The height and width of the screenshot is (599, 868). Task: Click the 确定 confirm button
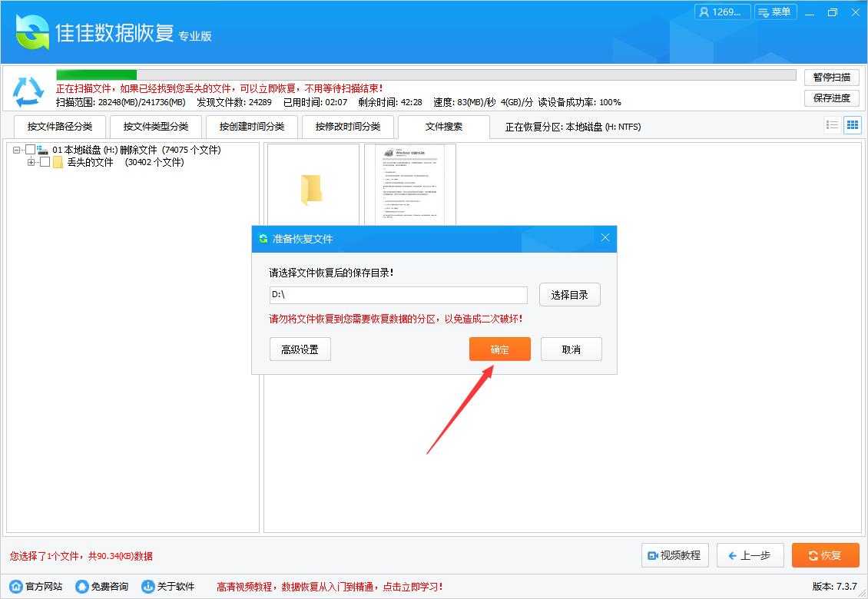click(499, 349)
